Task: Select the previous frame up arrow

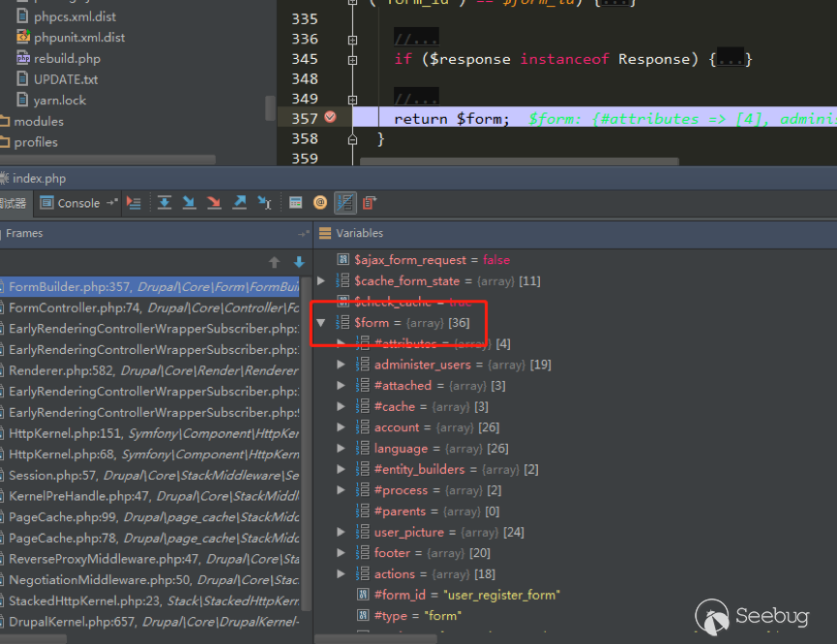Action: tap(274, 262)
